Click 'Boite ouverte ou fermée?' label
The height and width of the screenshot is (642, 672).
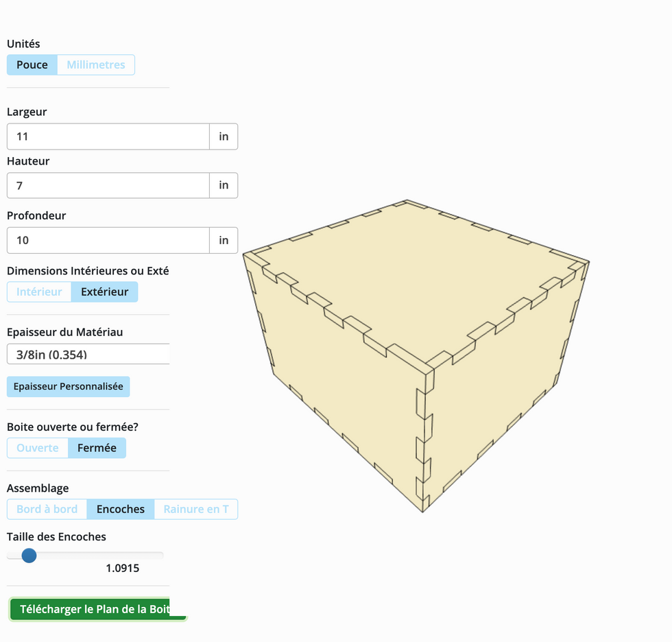pos(73,427)
